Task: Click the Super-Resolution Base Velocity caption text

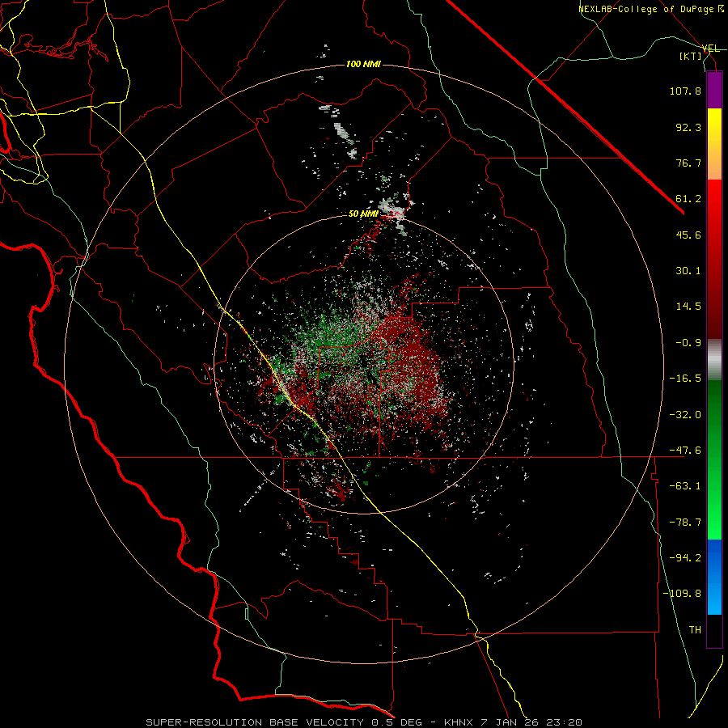Action: pyautogui.click(x=256, y=722)
